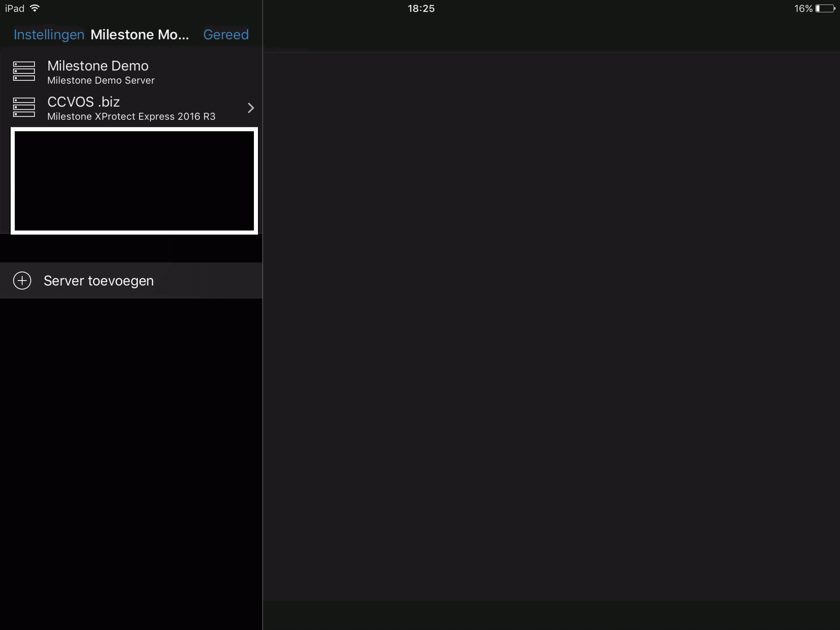Open the CCVOS .biz server entry
The width and height of the screenshot is (840, 630).
[131, 108]
